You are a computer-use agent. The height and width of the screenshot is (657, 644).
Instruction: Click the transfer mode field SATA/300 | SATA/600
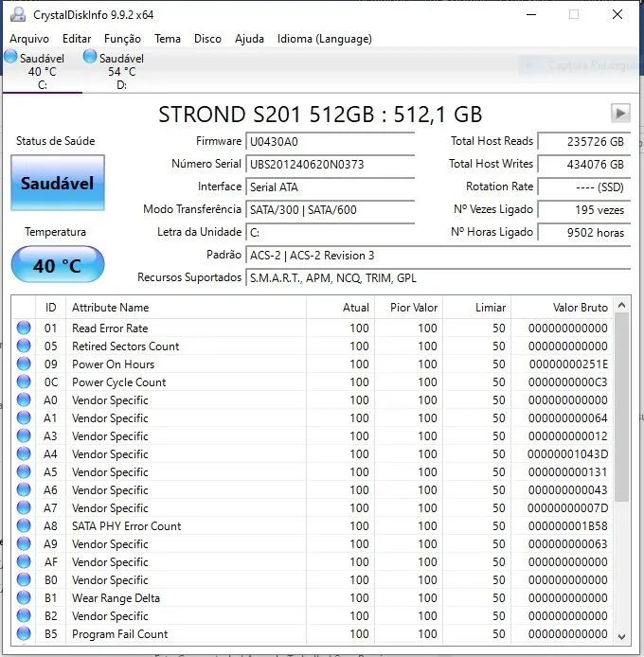330,209
